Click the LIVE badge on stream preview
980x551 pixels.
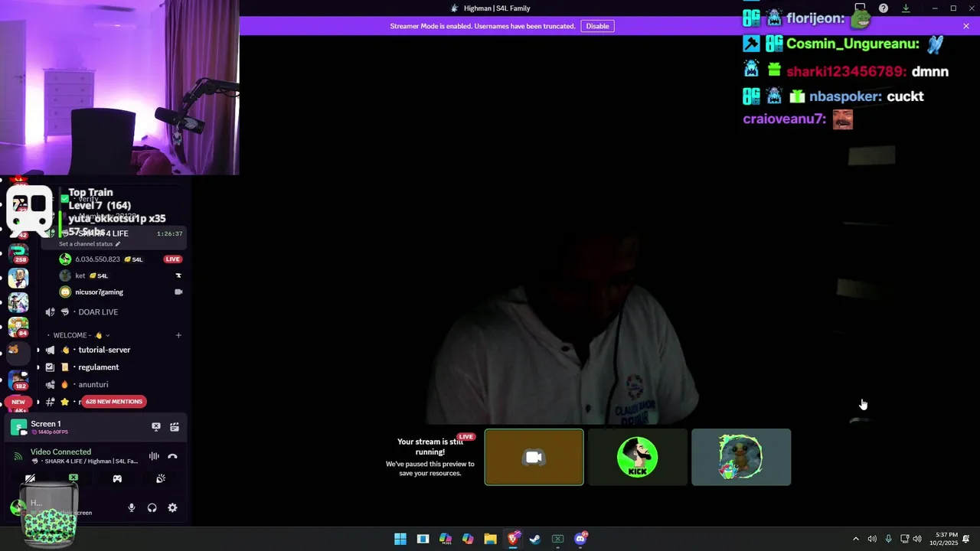(x=465, y=437)
